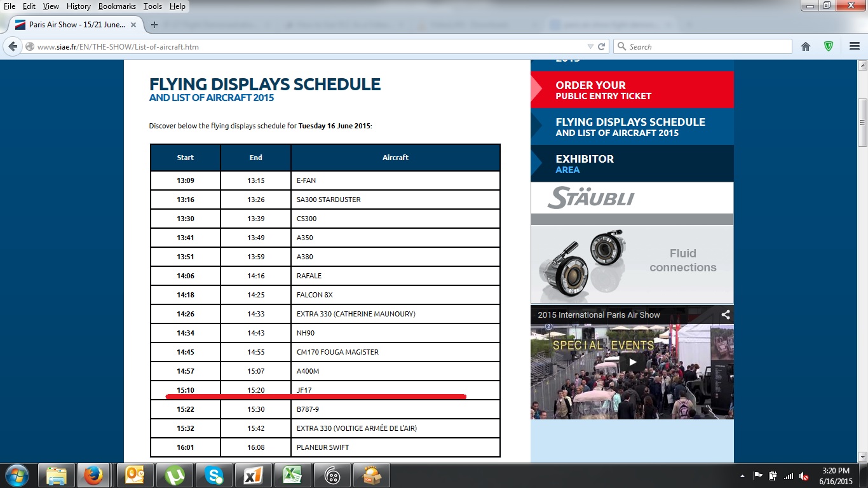Image resolution: width=868 pixels, height=488 pixels.
Task: Click the video title '2015 International Paris Air Show'
Action: click(x=599, y=315)
